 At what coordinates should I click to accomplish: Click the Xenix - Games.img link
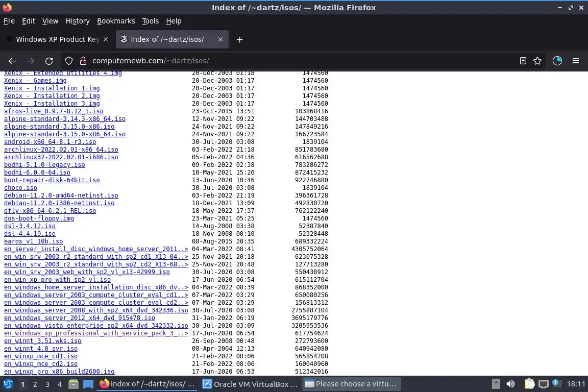coord(35,81)
